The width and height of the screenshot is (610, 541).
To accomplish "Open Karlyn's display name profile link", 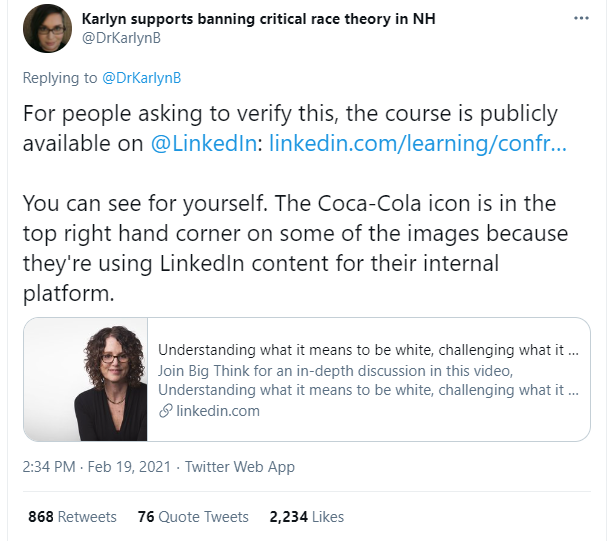I will [258, 19].
